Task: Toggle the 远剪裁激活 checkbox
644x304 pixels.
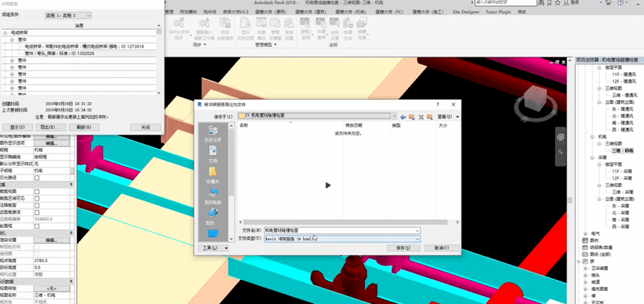Action: [x=37, y=212]
